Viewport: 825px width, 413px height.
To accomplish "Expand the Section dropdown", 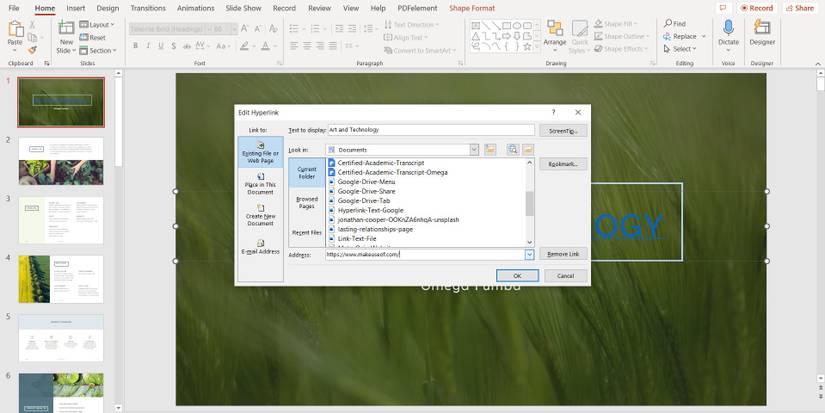I will [98, 51].
